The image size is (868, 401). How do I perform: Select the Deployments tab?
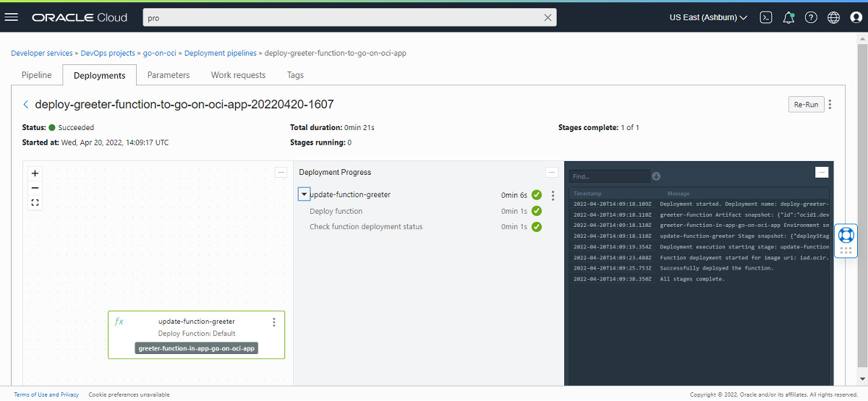[100, 75]
